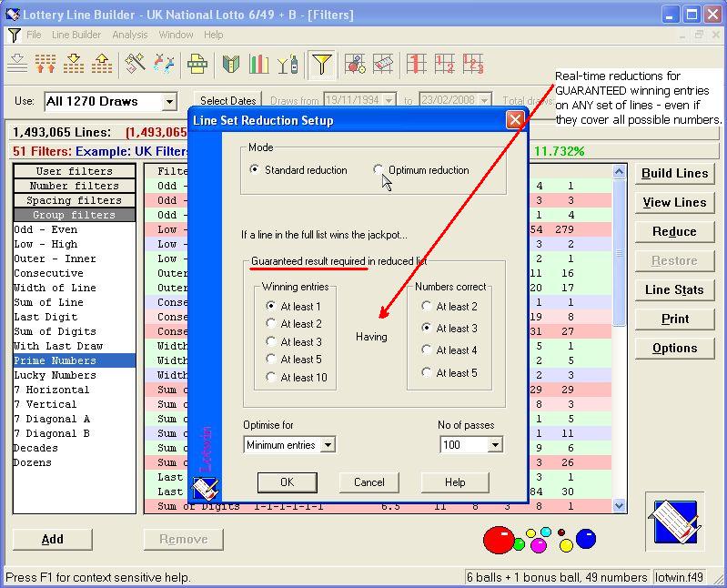Select Optimum reduction mode
The image size is (727, 588).
(x=379, y=170)
